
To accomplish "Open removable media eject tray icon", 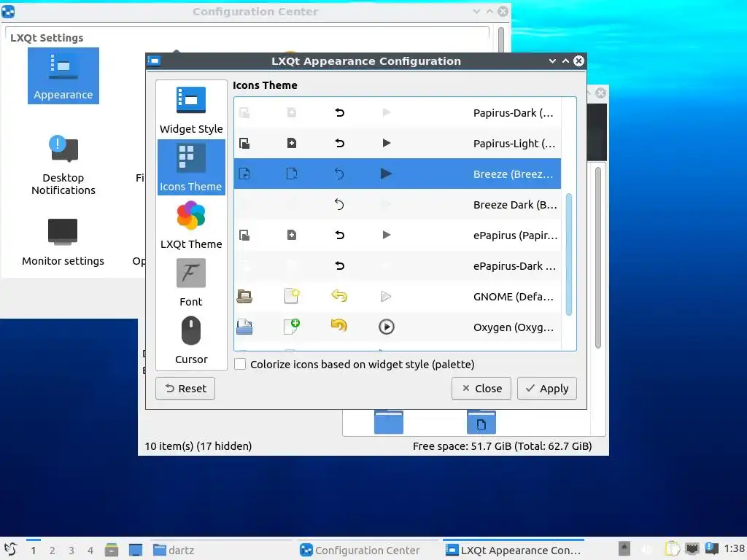I will click(624, 549).
